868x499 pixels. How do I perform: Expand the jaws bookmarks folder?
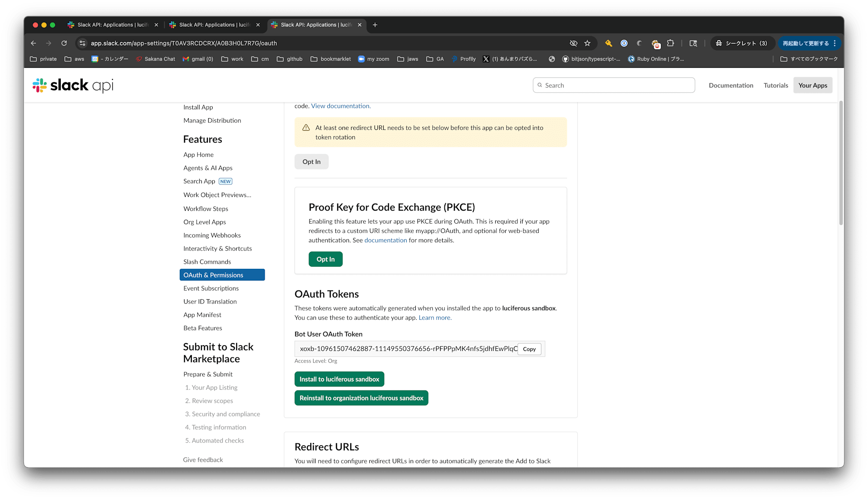[x=408, y=59]
